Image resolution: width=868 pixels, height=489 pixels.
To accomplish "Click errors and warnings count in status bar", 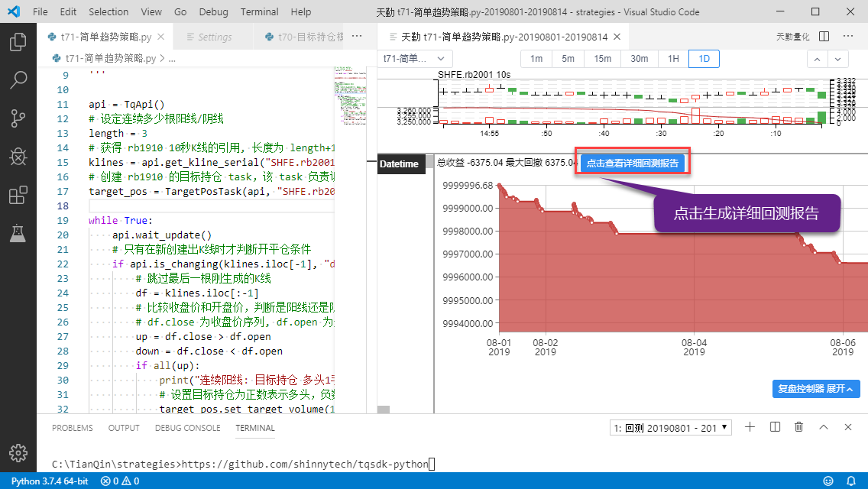I will (119, 481).
